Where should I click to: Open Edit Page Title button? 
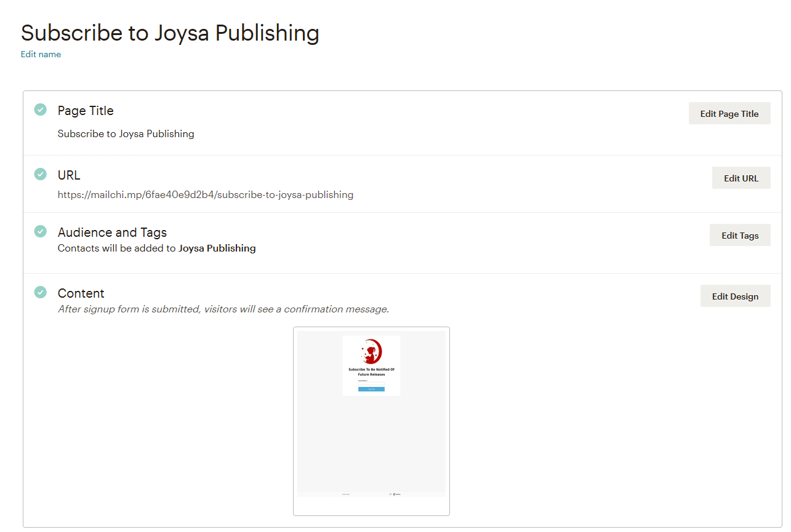[x=729, y=113]
